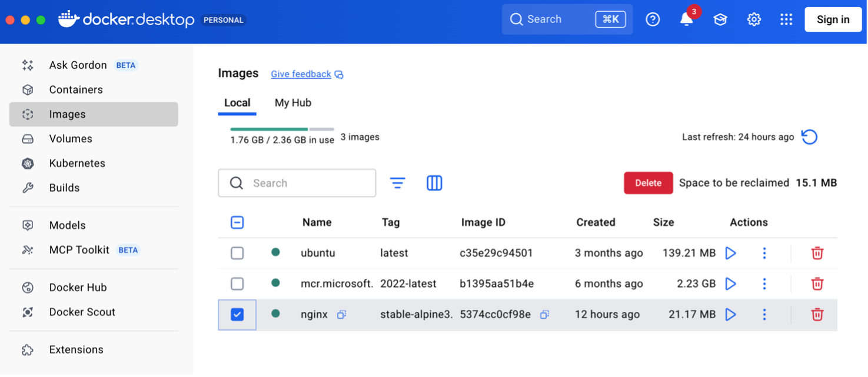Open Docker Desktop settings gear
868x377 pixels.
tap(754, 20)
